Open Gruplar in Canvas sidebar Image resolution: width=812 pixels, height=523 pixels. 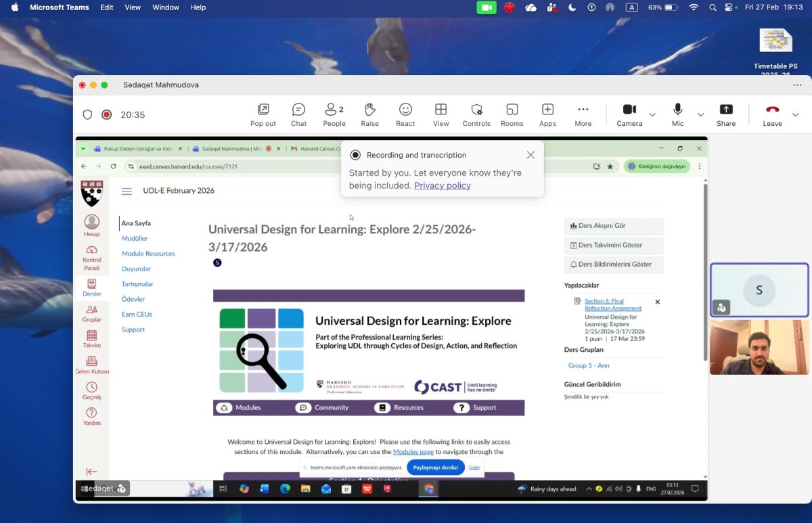[x=91, y=313]
